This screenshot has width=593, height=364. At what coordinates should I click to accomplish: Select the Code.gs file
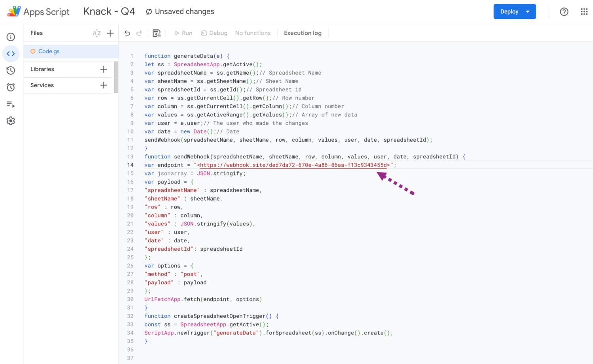[x=49, y=51]
